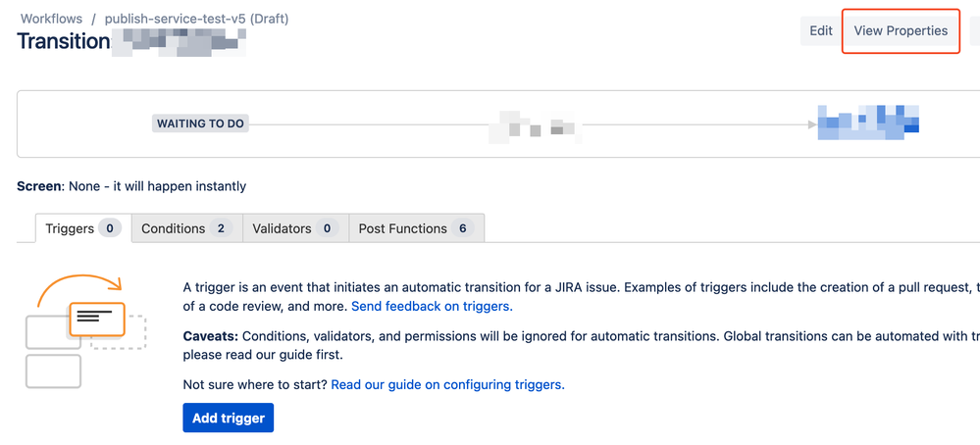The width and height of the screenshot is (980, 445).
Task: Click the trigger illustration with orange arrow
Action: pyautogui.click(x=86, y=330)
